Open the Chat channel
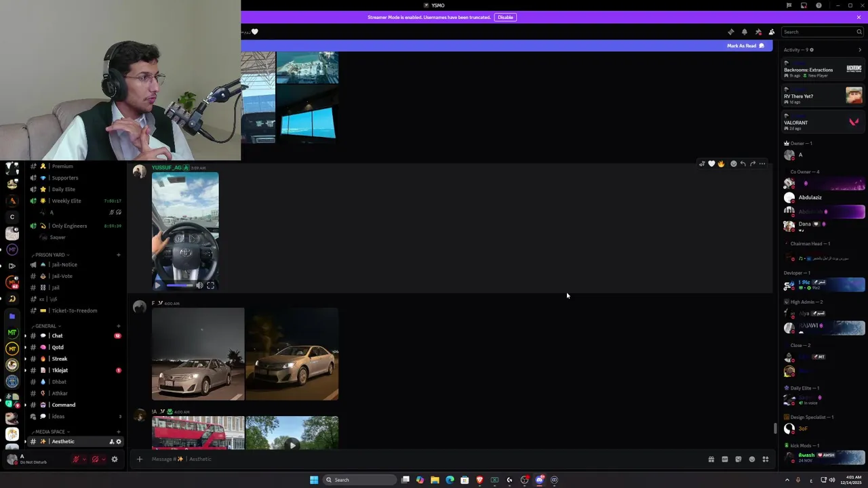 75,335
